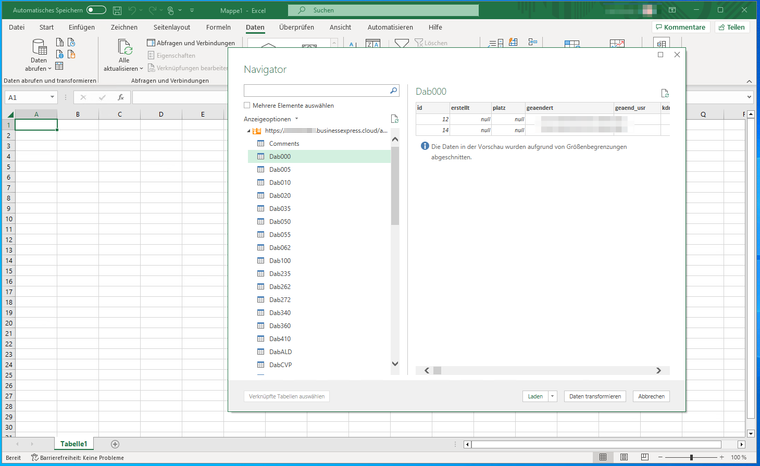
Task: Click refresh icon beside Anzeigeoptionen
Action: (x=394, y=118)
